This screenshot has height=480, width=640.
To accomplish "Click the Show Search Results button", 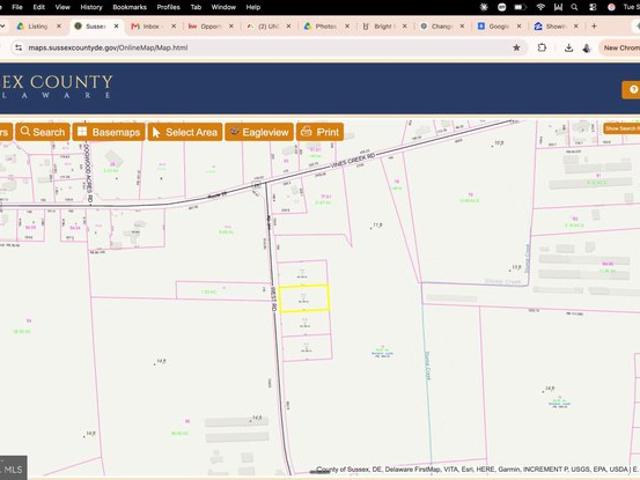I will tap(621, 129).
